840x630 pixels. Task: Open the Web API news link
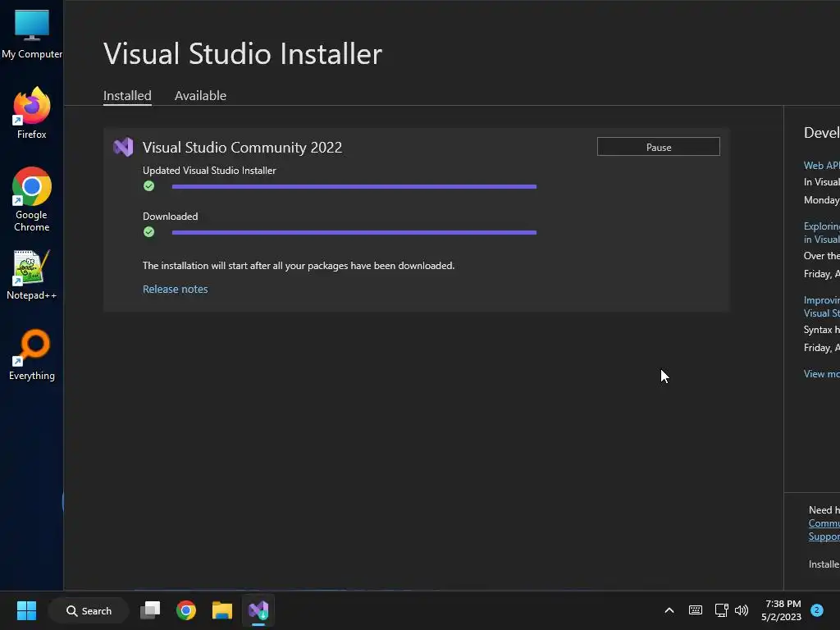point(821,166)
